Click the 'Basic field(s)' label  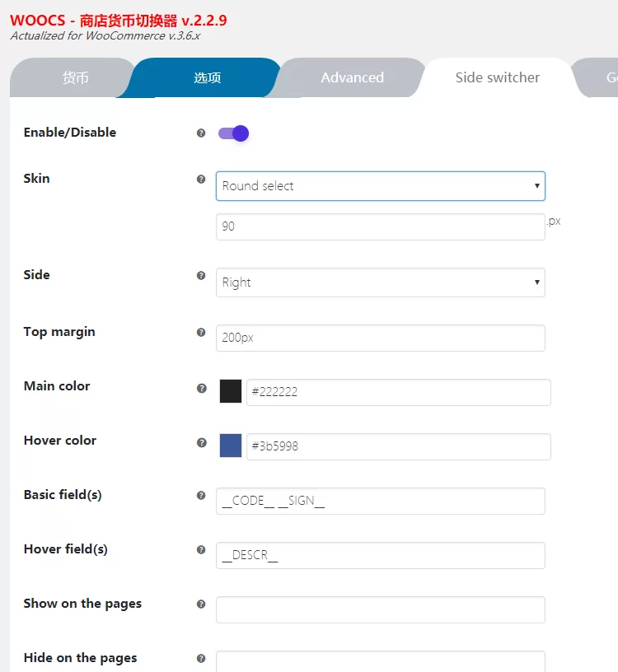click(63, 495)
